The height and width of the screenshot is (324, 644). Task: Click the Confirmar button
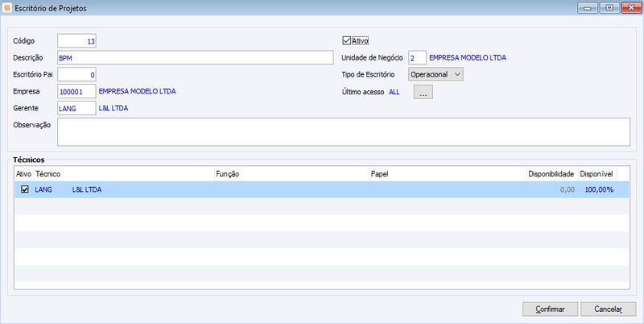550,309
